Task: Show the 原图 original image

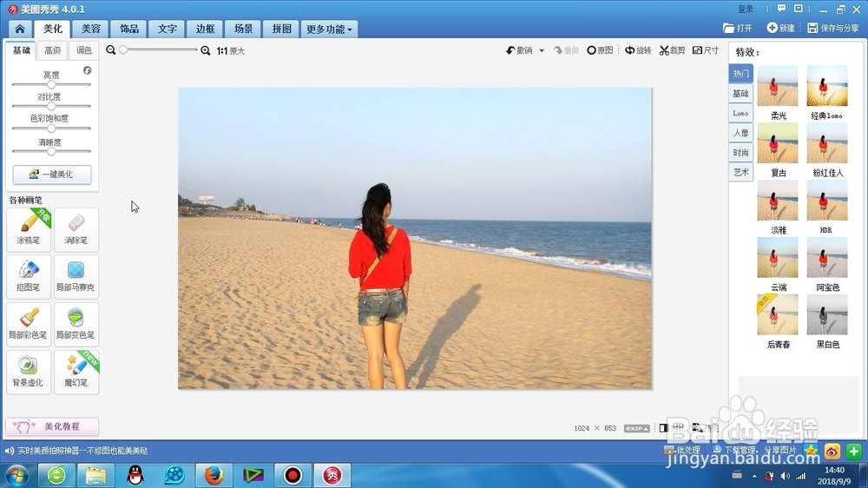Action: tap(600, 50)
